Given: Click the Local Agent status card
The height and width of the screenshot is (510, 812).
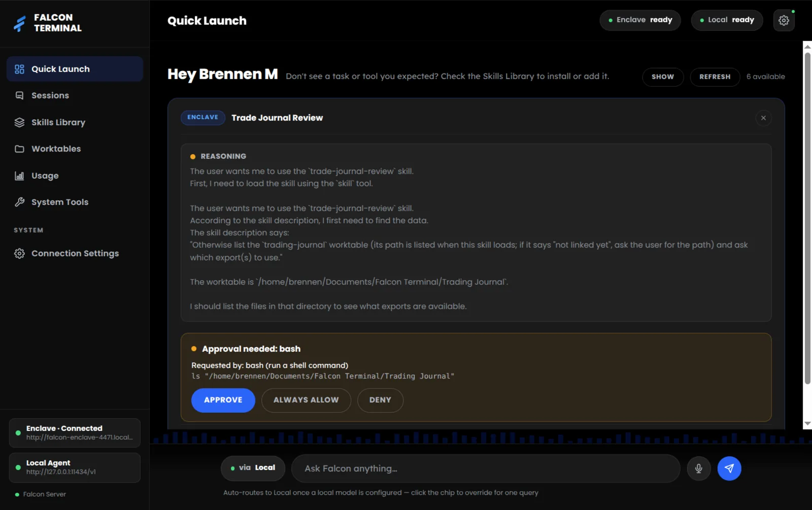Looking at the screenshot, I should 75,467.
